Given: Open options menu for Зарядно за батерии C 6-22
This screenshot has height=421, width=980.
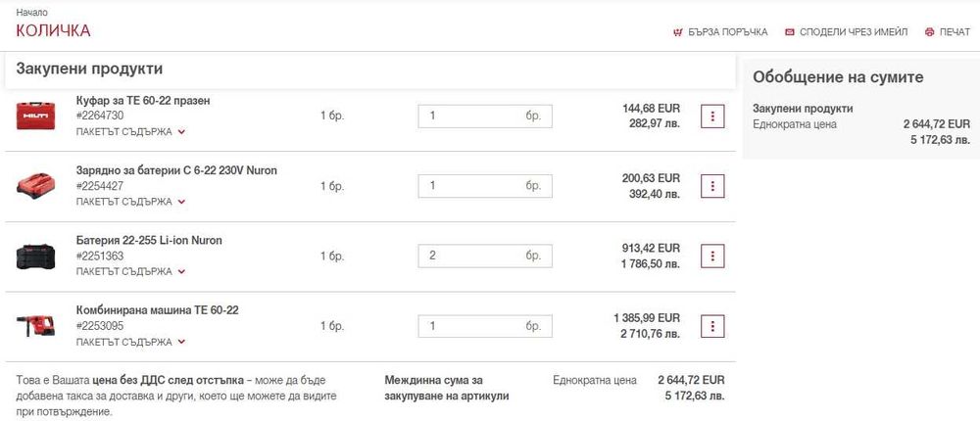Looking at the screenshot, I should click(712, 186).
